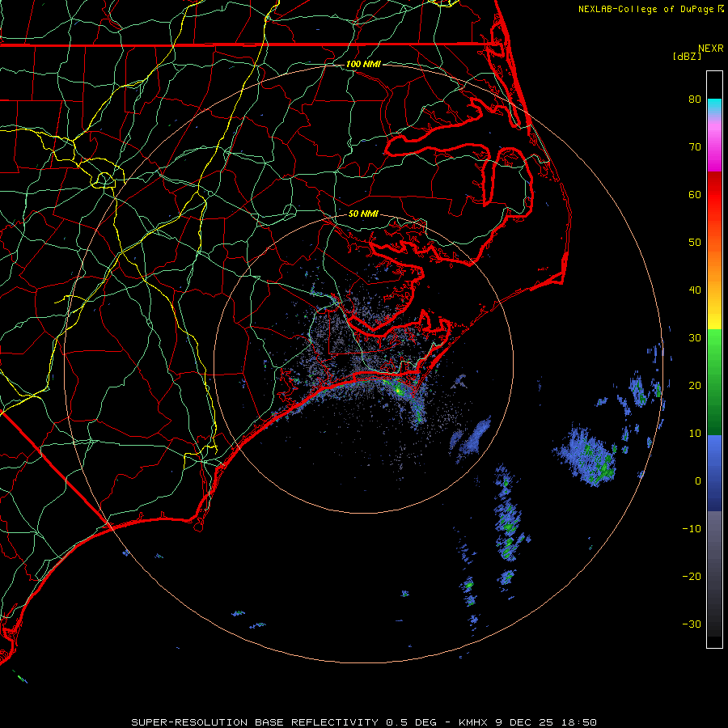
Task: Pick the green segment of the color bar
Action: pos(714,382)
